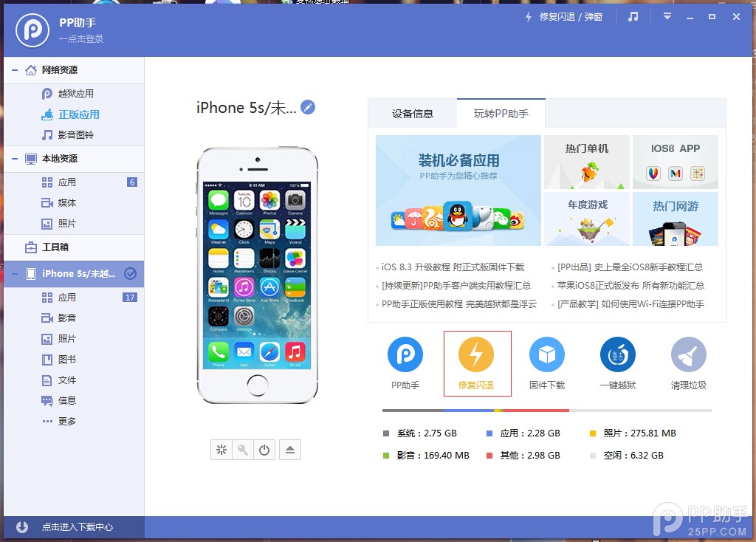Viewport: 756px width, 542px height.
Task: Click 点击进入下载中心 at the bottom
Action: (77, 527)
